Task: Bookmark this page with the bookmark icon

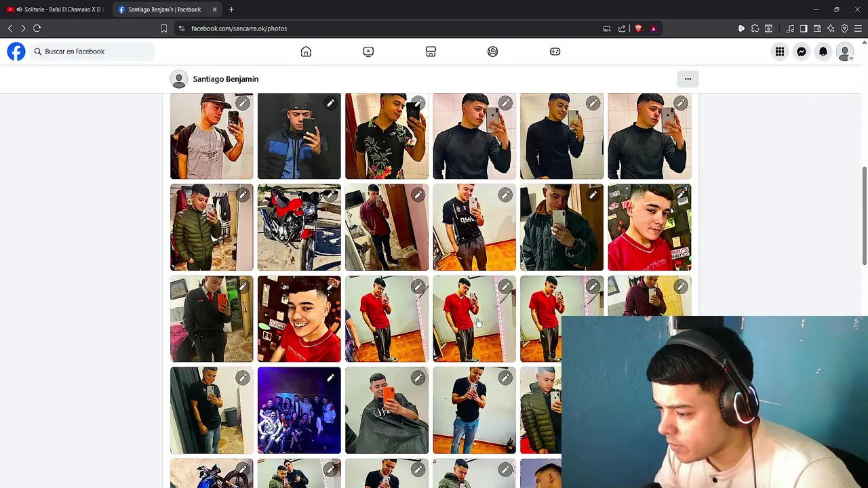Action: [164, 28]
